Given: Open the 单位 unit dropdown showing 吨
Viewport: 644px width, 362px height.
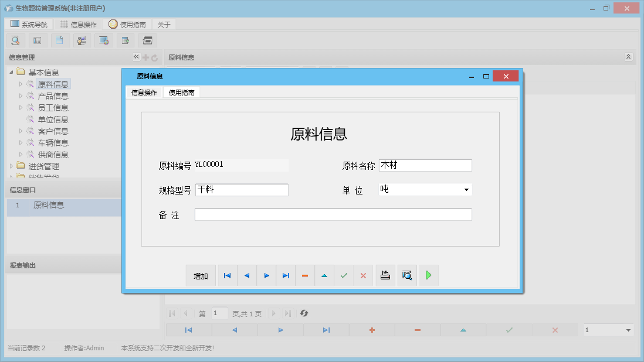Looking at the screenshot, I should coord(466,189).
